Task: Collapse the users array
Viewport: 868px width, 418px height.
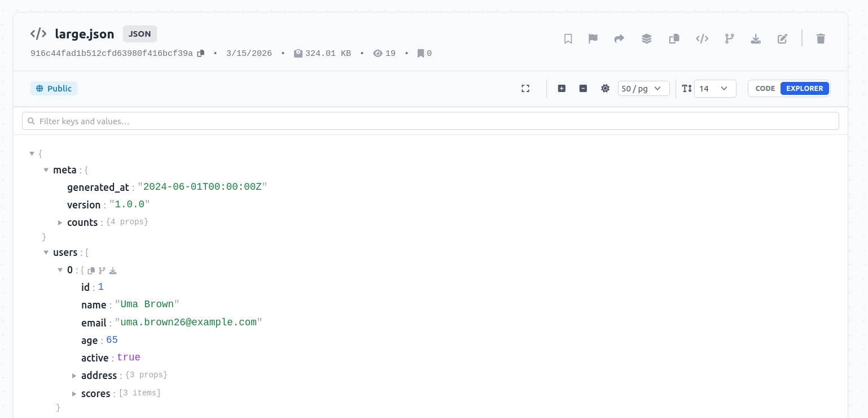Action: coord(46,252)
